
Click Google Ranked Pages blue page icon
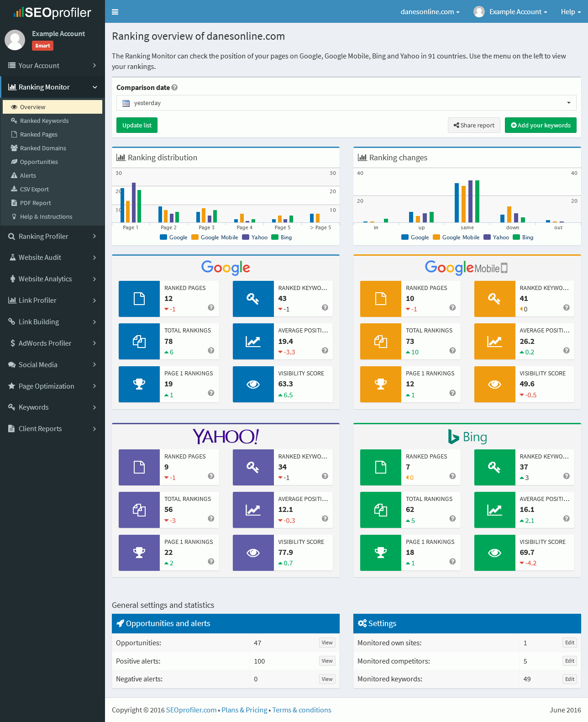(x=139, y=299)
